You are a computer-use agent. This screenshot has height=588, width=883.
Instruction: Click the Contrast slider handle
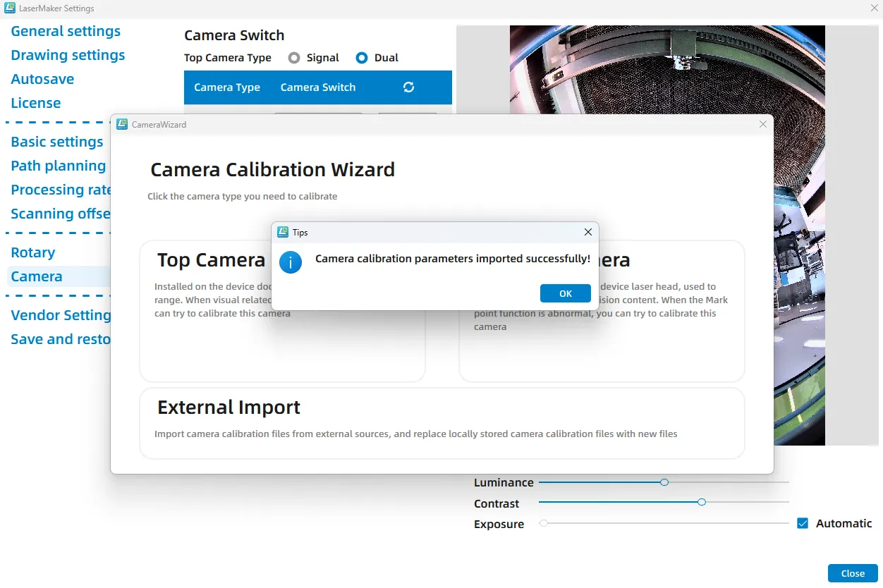pyautogui.click(x=702, y=502)
